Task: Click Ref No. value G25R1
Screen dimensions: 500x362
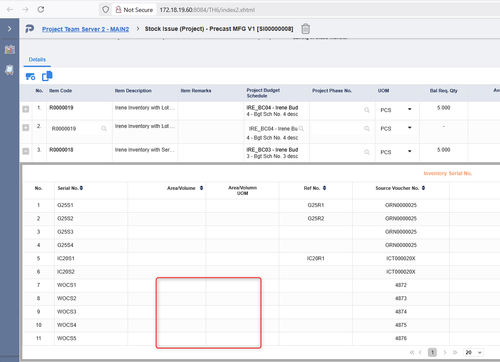Action: pyautogui.click(x=316, y=205)
